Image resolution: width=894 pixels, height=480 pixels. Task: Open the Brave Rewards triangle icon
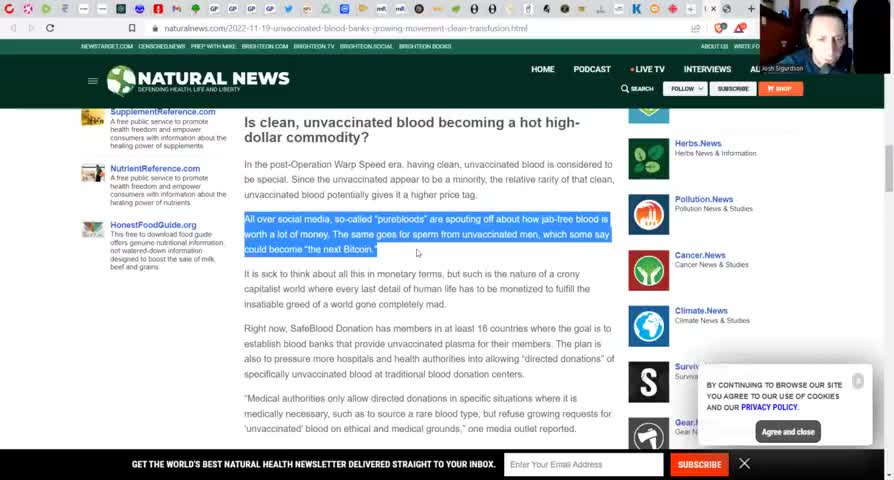tap(739, 28)
